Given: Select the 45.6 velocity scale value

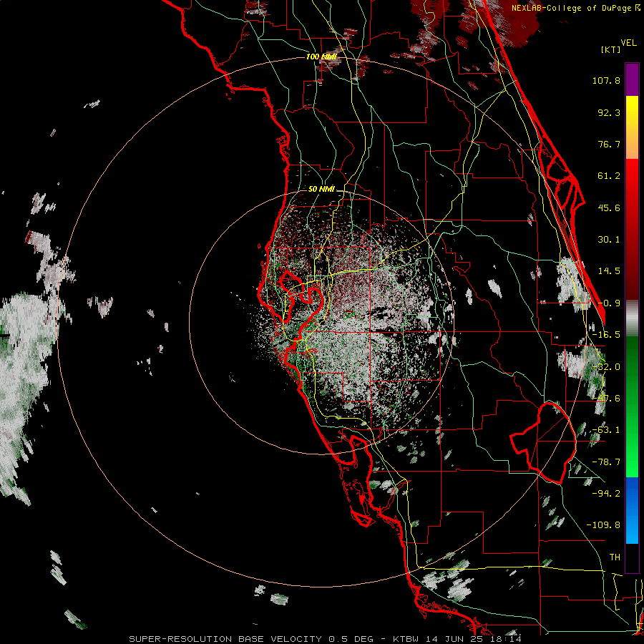Looking at the screenshot, I should pos(609,208).
